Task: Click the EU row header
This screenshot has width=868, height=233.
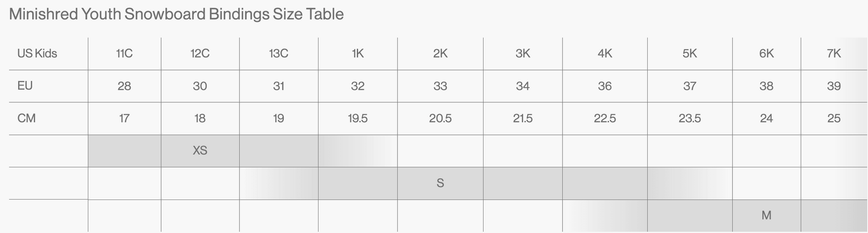Action: coord(25,86)
